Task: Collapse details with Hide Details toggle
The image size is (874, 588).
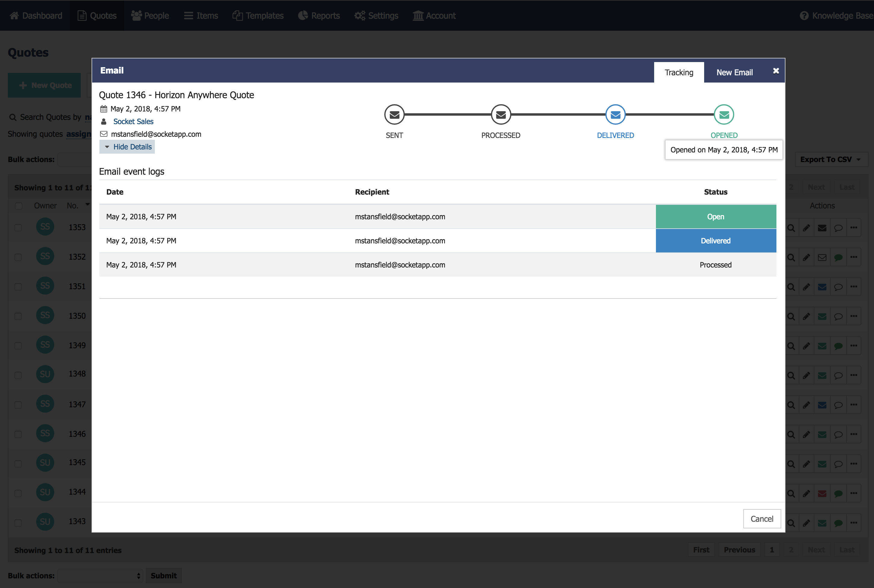Action: click(x=127, y=147)
